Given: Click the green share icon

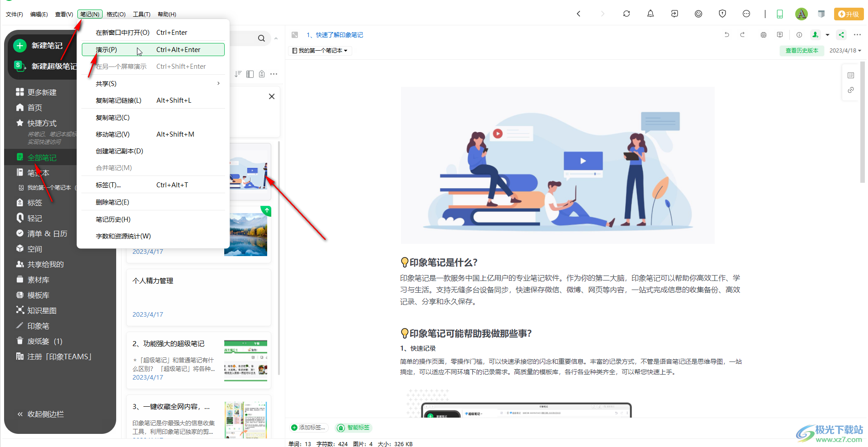Looking at the screenshot, I should click(x=841, y=35).
